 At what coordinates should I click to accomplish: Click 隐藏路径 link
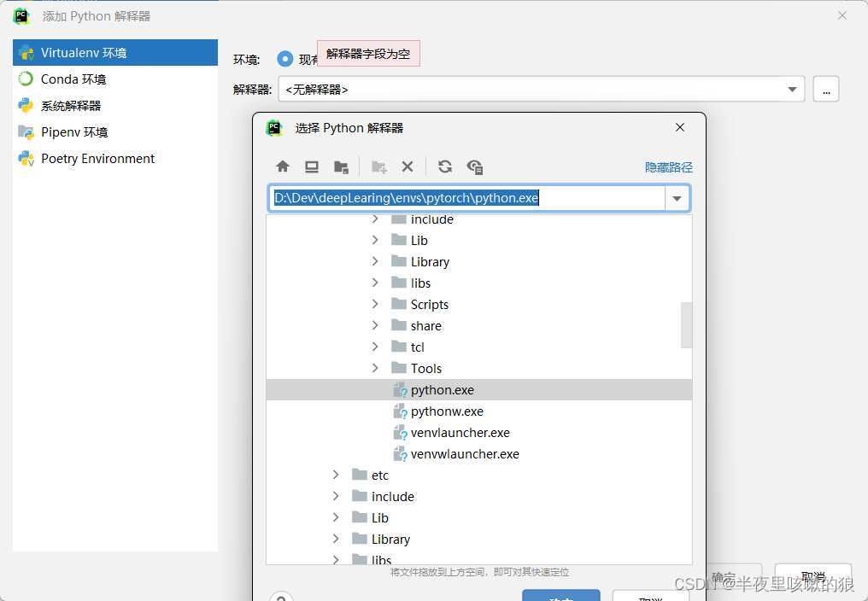pos(669,167)
